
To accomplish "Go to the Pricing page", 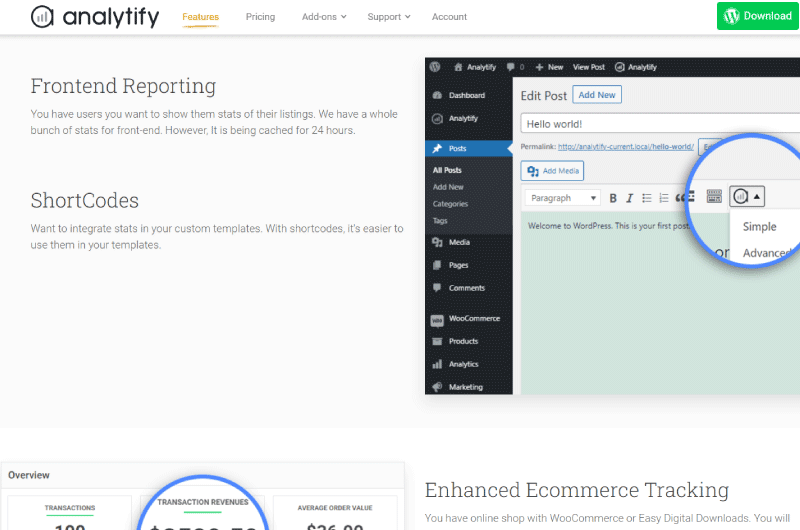I will click(260, 17).
